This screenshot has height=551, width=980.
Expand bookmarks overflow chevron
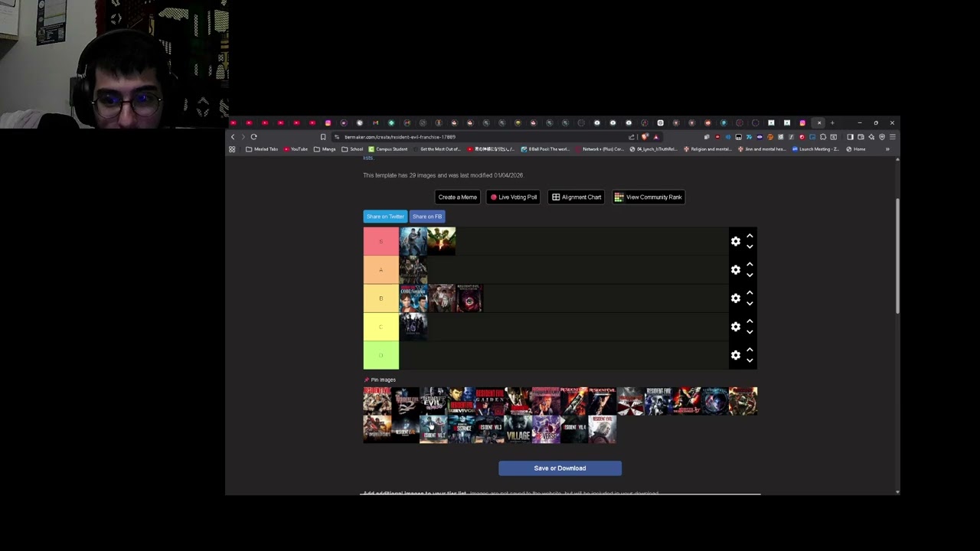[x=887, y=149]
